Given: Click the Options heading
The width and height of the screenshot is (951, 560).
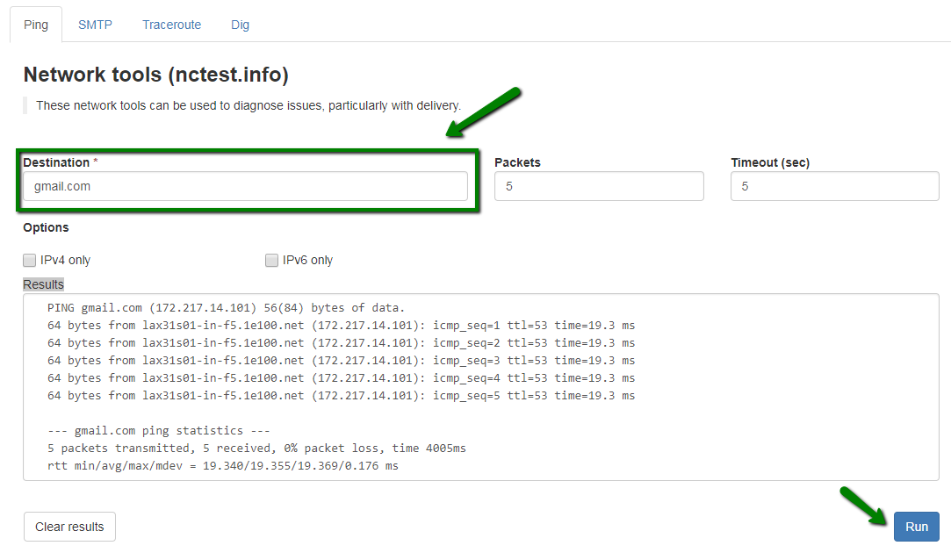Looking at the screenshot, I should (46, 227).
